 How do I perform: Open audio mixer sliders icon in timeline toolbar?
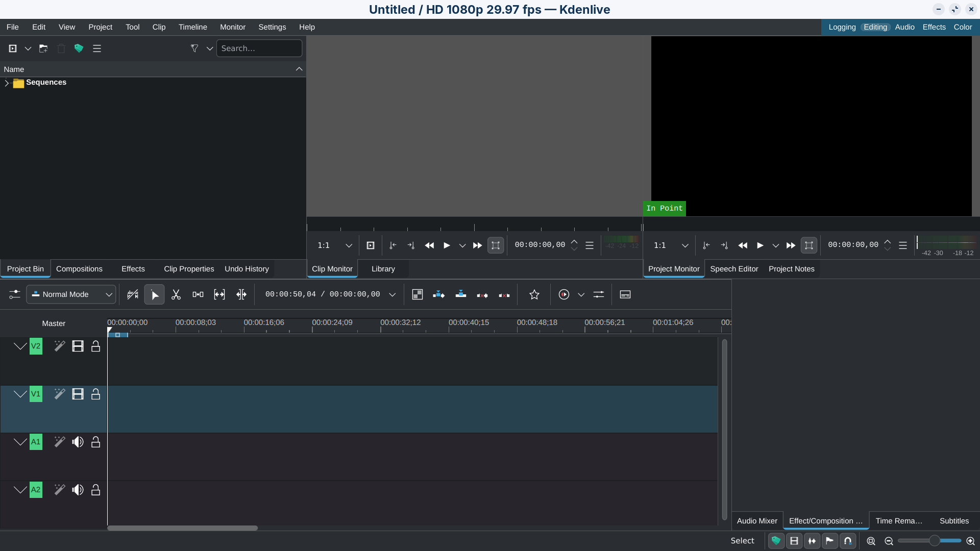[599, 295]
